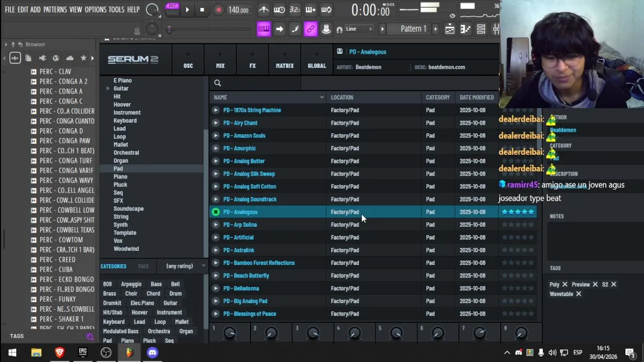
Task: Adjust macro knob 1
Action: [x=229, y=333]
